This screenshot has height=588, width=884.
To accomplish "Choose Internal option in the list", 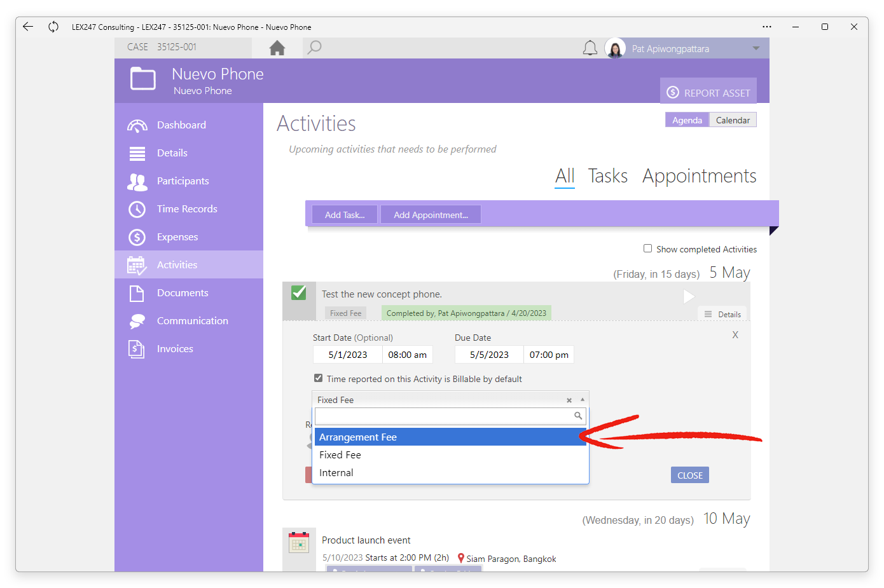I will [450, 473].
